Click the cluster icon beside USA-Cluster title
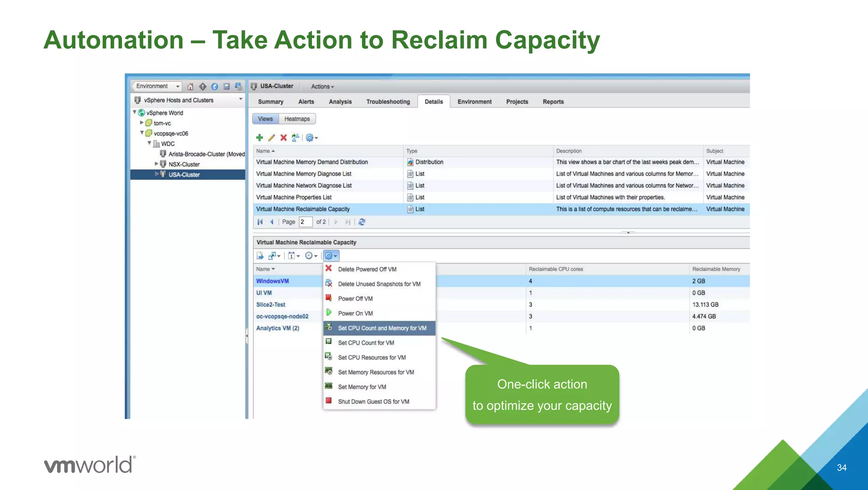Image resolution: width=868 pixels, height=490 pixels. point(254,86)
